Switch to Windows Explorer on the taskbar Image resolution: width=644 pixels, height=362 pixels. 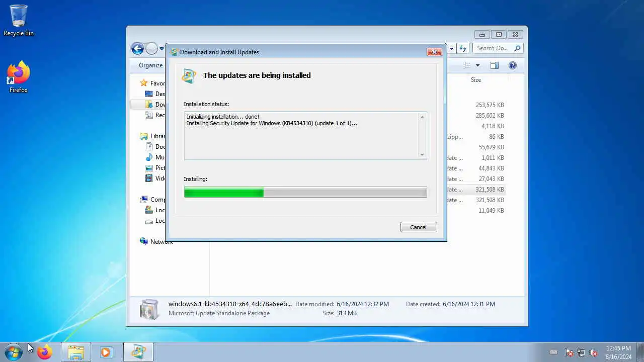tap(76, 352)
